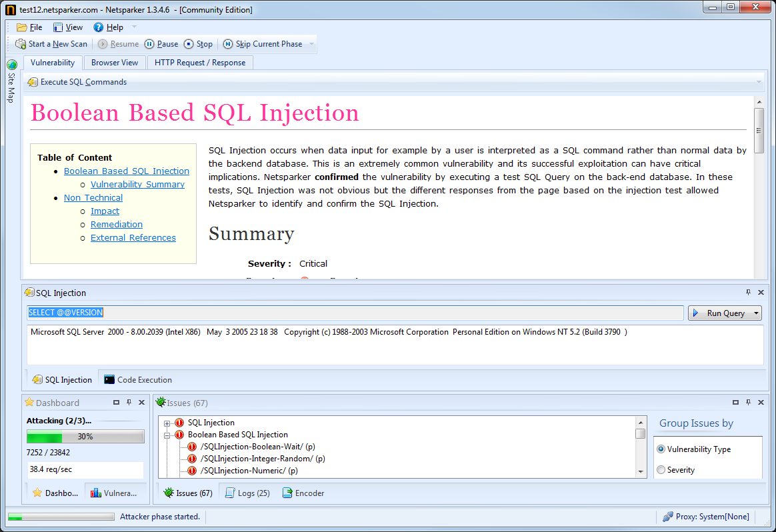Click the 30% scan progress bar
This screenshot has width=776, height=532.
85,437
